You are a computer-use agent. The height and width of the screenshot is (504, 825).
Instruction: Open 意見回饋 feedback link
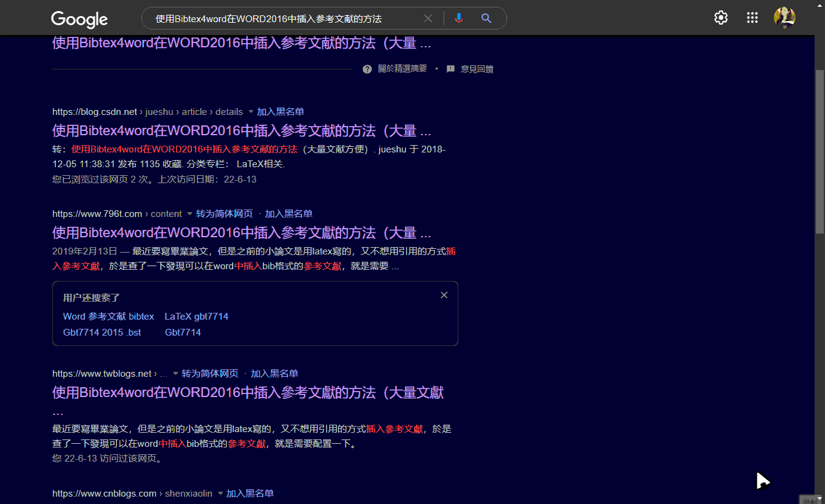[477, 69]
